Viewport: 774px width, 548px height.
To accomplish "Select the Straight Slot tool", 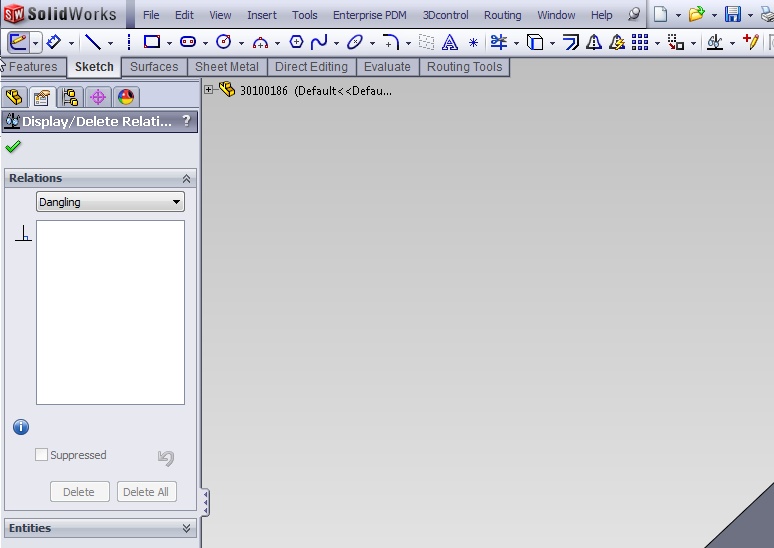I will [x=188, y=42].
